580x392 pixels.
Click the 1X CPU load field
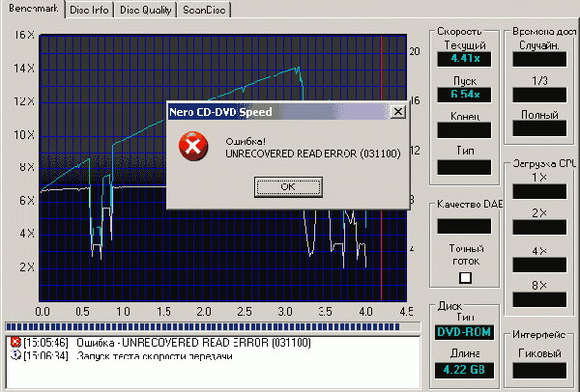point(539,191)
